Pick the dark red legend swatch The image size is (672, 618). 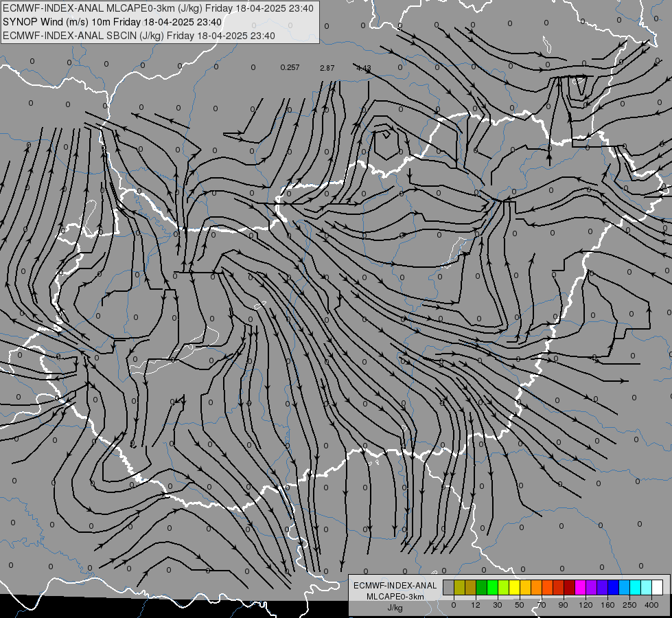point(570,587)
